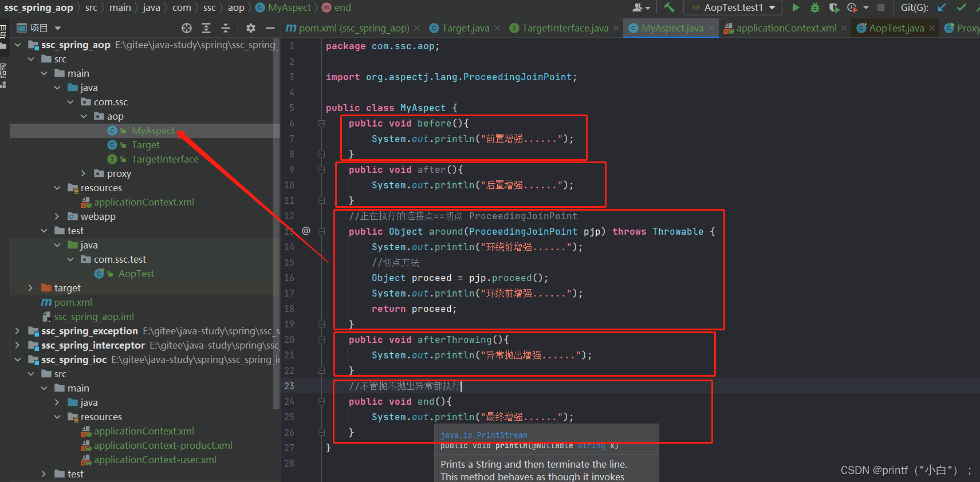Click line number 23 in the gutter
Screen dimensions: 980x482
(289, 386)
